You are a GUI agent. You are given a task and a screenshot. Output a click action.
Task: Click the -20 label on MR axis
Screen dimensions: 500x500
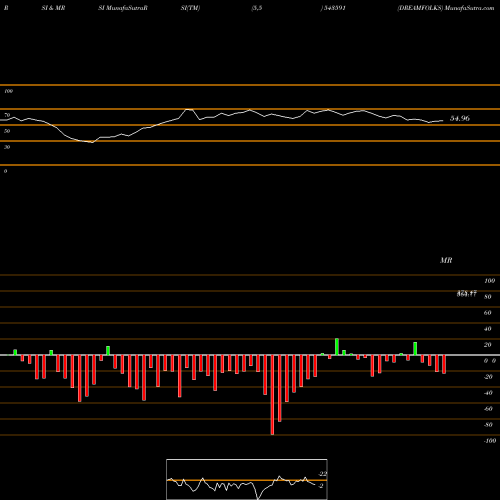pos(488,377)
